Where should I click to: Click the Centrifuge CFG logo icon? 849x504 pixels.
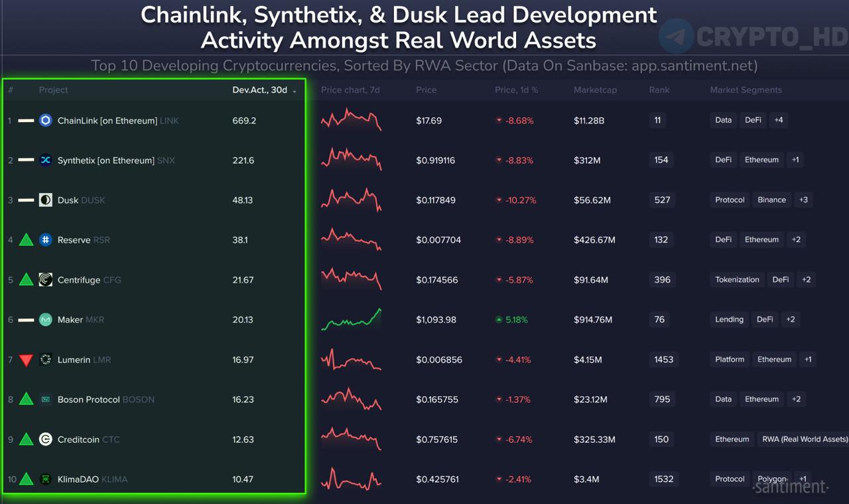point(45,279)
